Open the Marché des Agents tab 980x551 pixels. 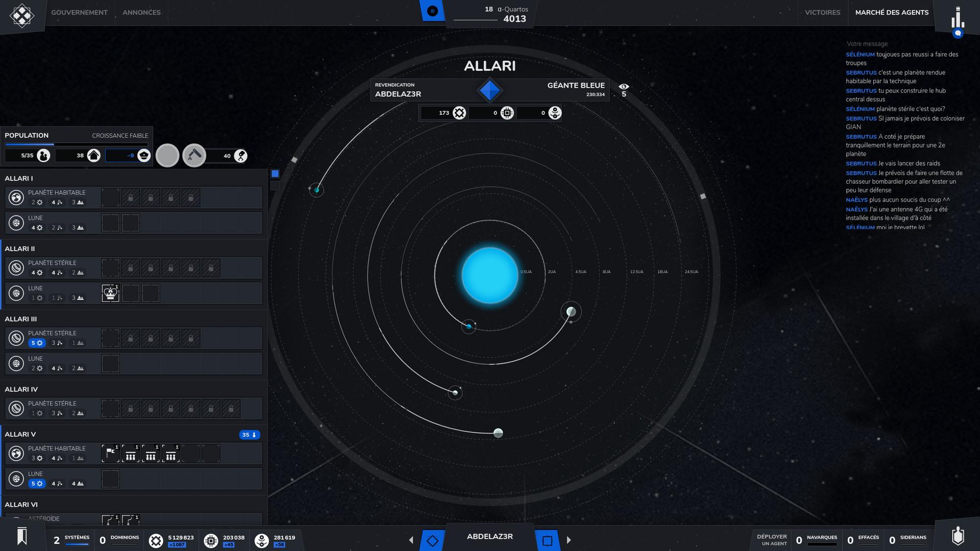point(891,12)
